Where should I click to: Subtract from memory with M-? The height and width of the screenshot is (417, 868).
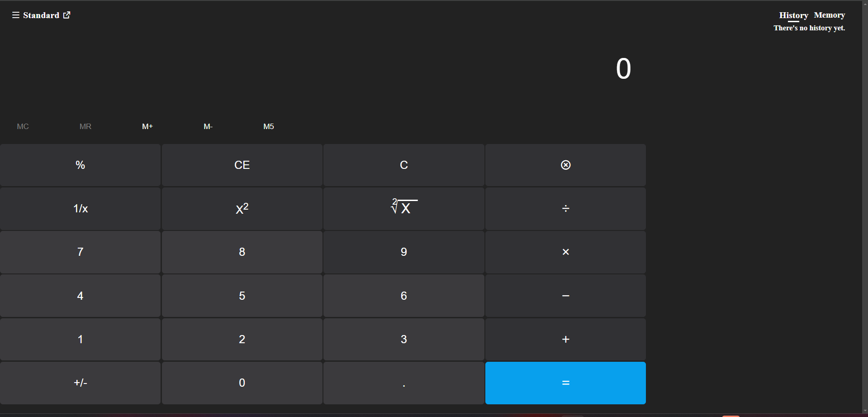208,126
